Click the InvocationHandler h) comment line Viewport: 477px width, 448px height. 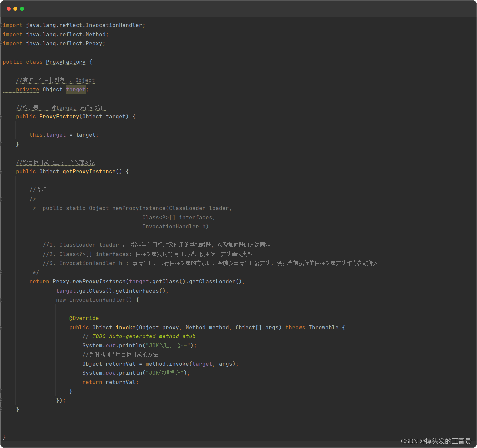coord(175,227)
